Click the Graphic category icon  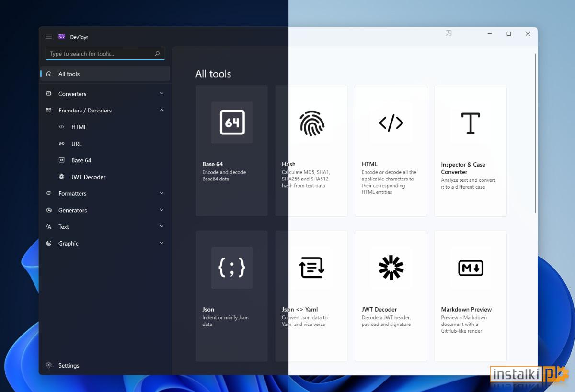point(49,243)
